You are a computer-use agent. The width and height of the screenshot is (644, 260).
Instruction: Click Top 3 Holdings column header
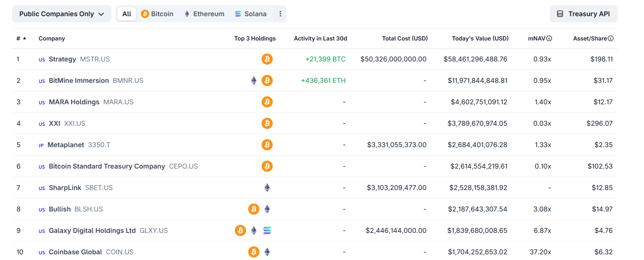tap(255, 39)
